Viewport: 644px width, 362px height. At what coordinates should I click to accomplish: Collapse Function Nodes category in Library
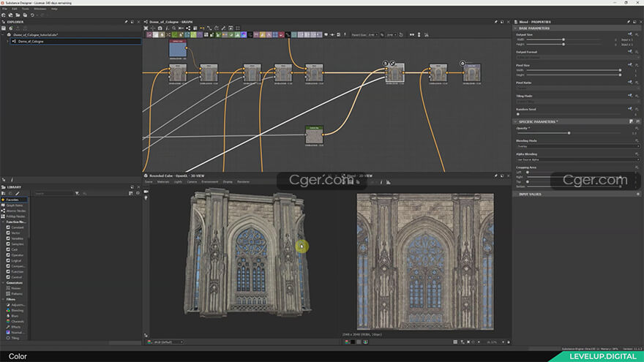point(3,222)
